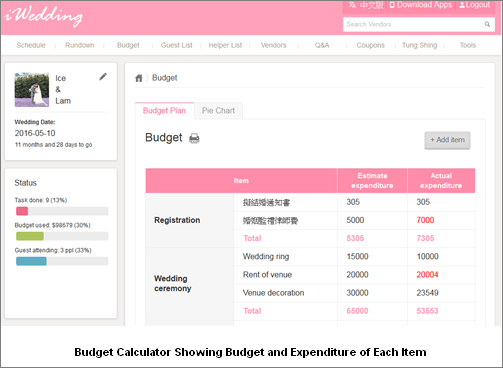Open the Tung Shing menu item
This screenshot has width=503, height=368.
point(419,45)
